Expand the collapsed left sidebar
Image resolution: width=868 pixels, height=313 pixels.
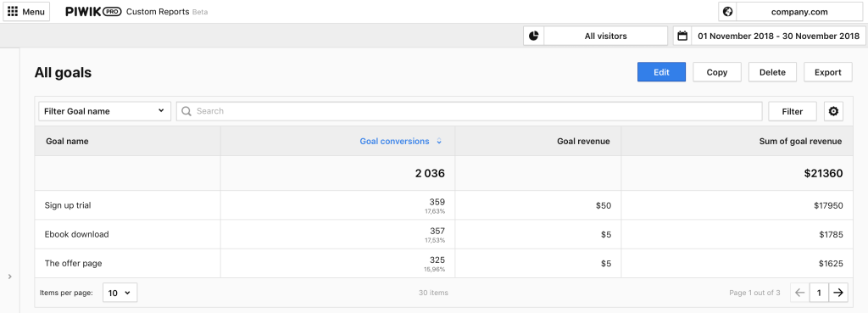tap(10, 277)
